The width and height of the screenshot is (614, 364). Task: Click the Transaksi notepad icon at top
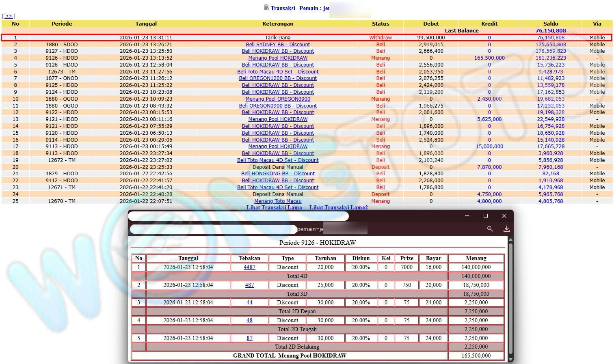(x=266, y=8)
